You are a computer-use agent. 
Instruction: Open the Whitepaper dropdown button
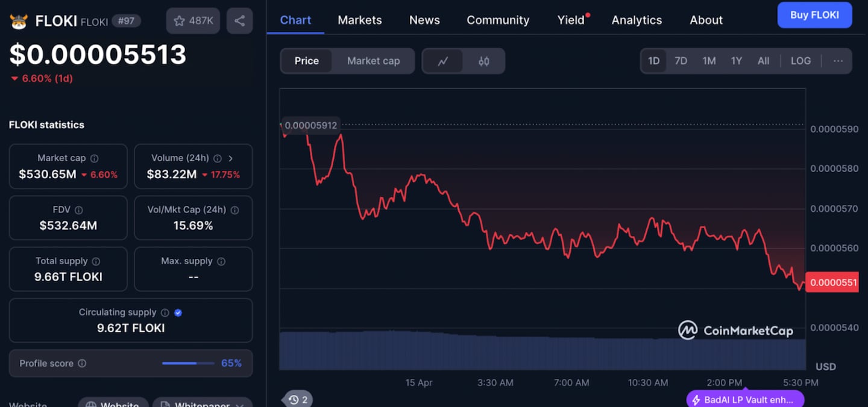[203, 403]
